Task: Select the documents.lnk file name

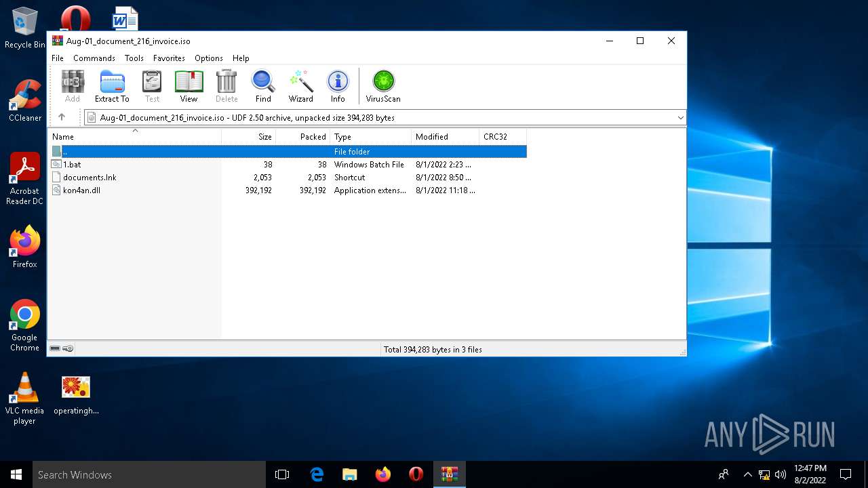Action: click(90, 178)
